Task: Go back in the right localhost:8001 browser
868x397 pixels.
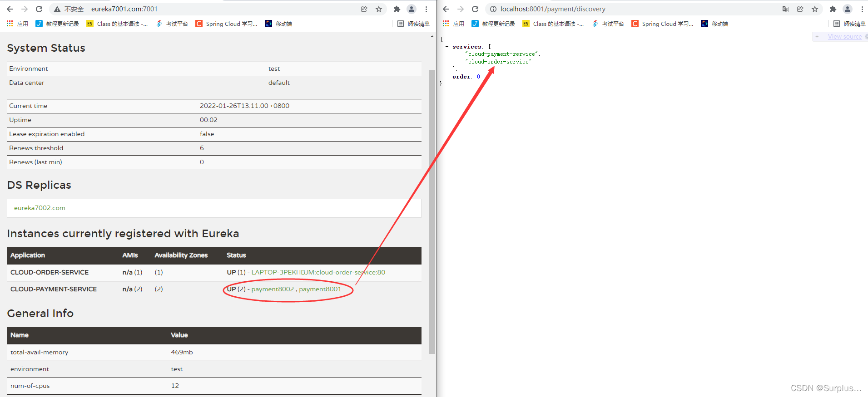Action: point(446,9)
